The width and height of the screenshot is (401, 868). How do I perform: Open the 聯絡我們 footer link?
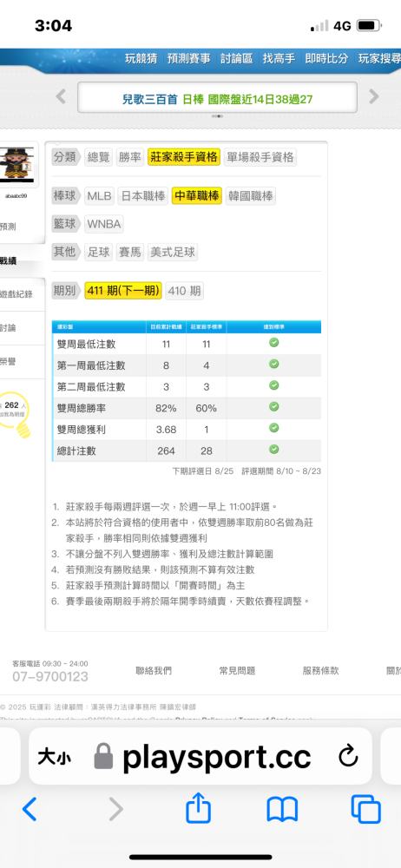click(154, 670)
